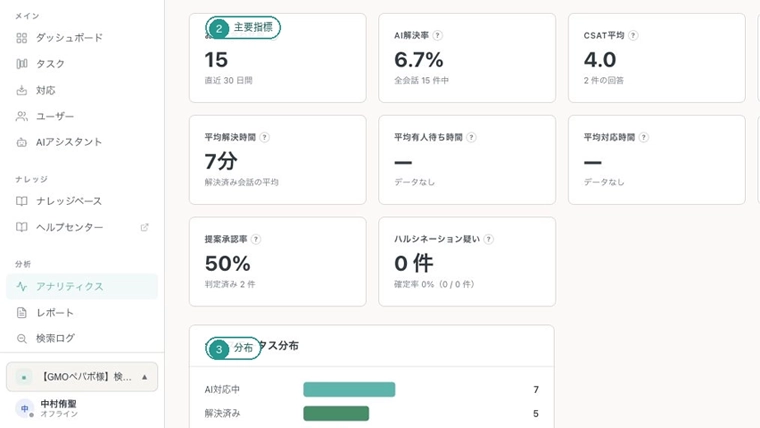
Task: Open ヘルプセンター external link icon
Action: pyautogui.click(x=144, y=227)
